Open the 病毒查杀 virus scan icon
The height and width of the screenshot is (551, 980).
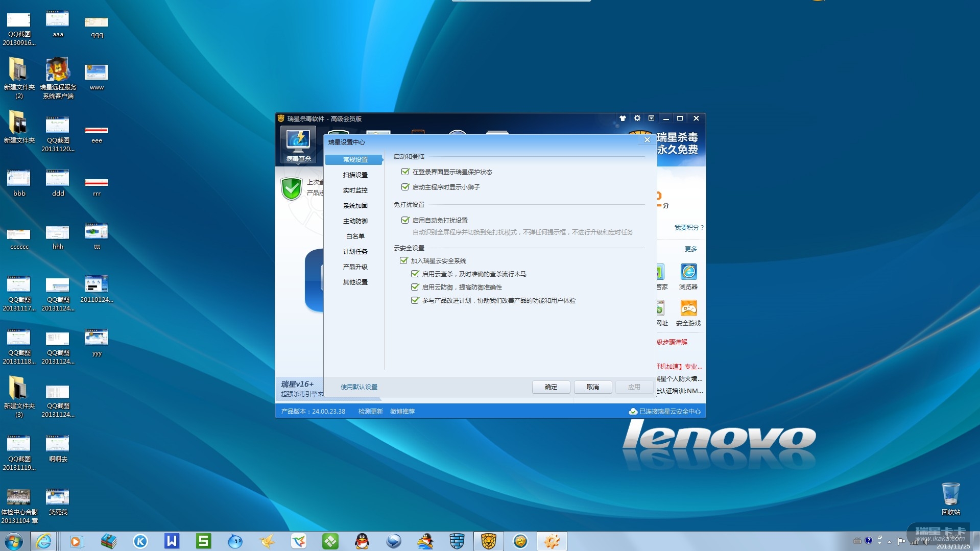coord(298,146)
